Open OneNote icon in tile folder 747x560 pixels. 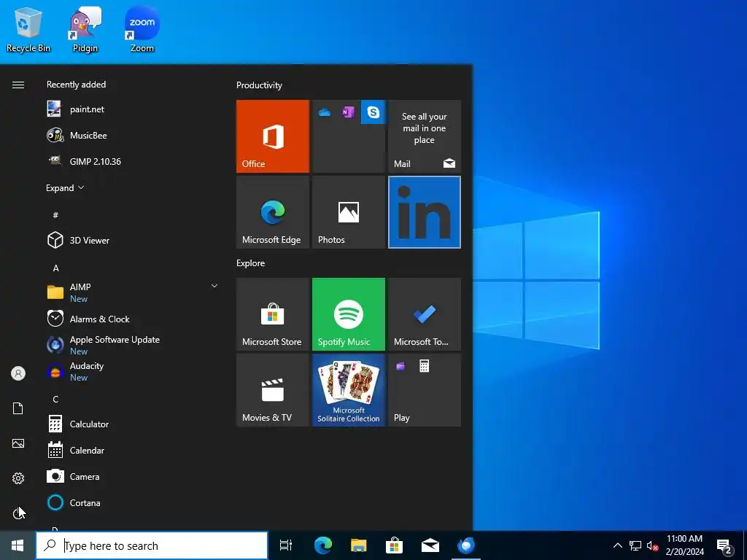[x=348, y=112]
